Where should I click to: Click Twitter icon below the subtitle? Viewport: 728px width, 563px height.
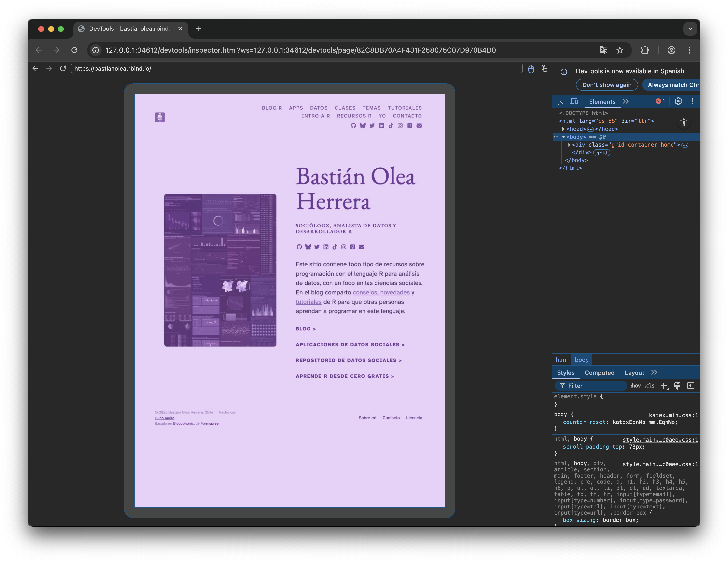tap(317, 247)
